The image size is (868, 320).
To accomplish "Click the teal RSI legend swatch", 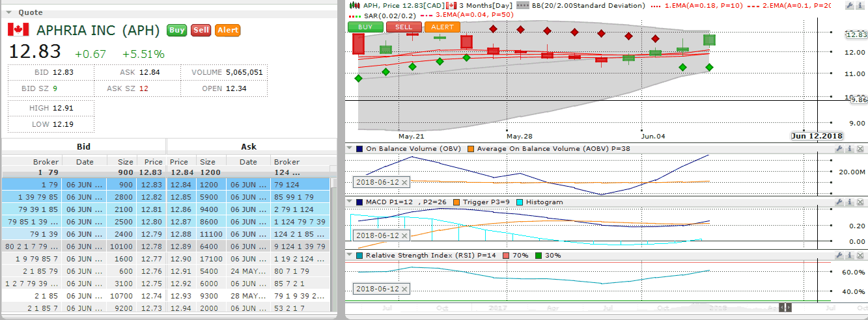I will tap(359, 256).
